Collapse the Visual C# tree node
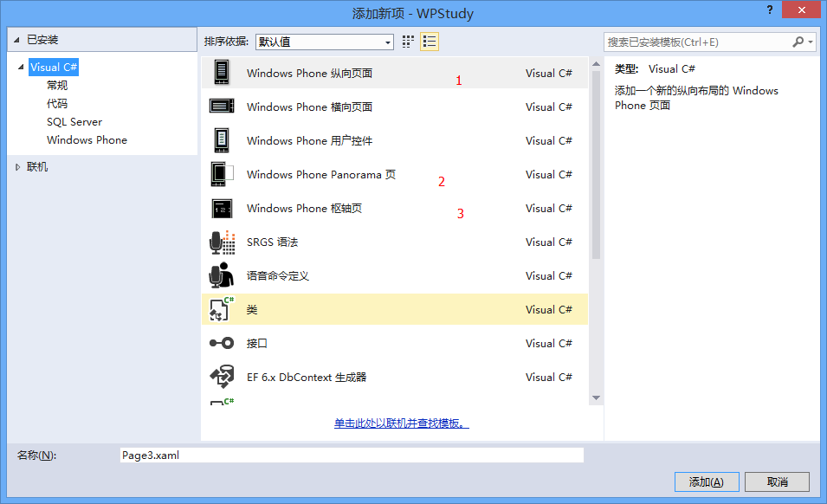This screenshot has height=504, width=827. coord(21,67)
